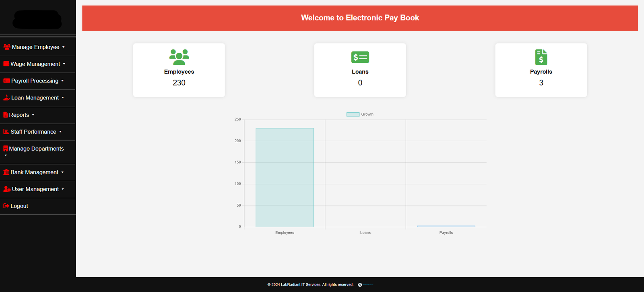
Task: Click the green Loans money icon
Action: pyautogui.click(x=360, y=57)
